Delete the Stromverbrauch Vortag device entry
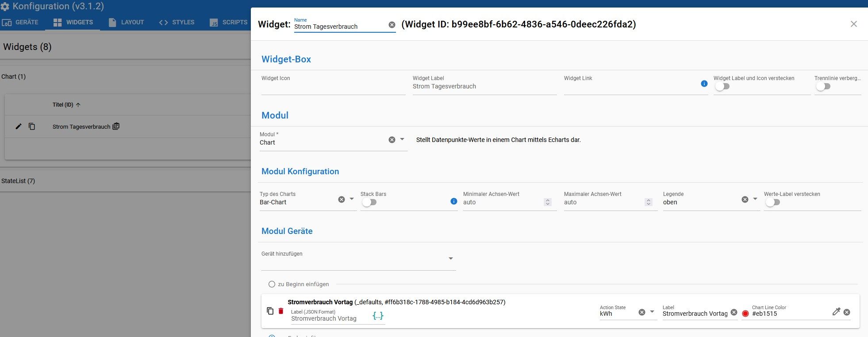This screenshot has width=868, height=337. (x=281, y=311)
